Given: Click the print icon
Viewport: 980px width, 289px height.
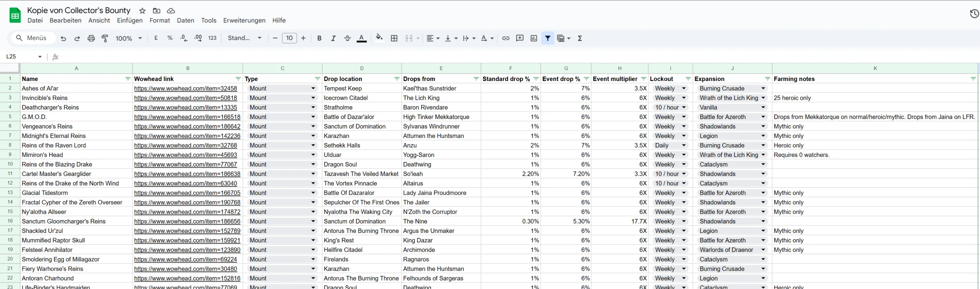Looking at the screenshot, I should tap(91, 38).
